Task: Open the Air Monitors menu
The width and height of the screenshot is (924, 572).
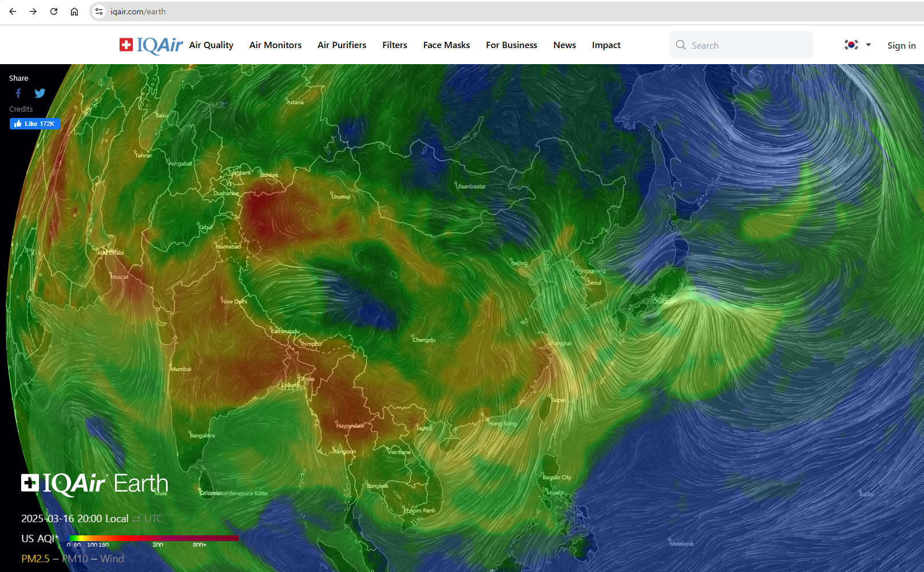Action: point(275,45)
